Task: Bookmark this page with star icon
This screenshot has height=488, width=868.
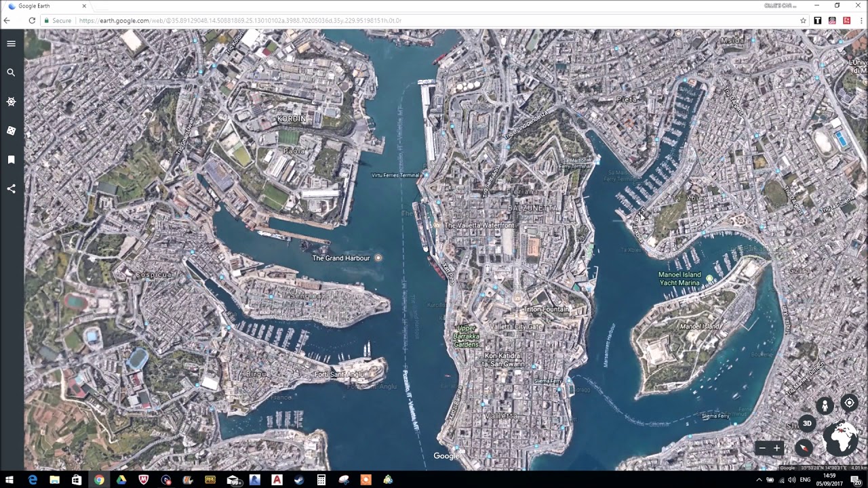Action: [x=803, y=20]
